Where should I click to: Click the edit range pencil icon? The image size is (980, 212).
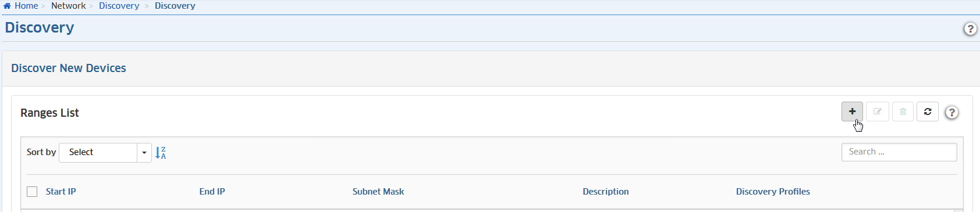click(x=878, y=112)
